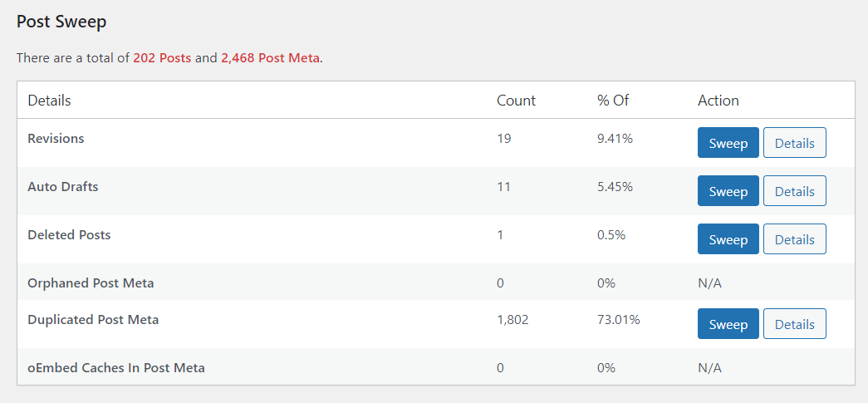Click the red "202 Posts" total
Image resolution: width=868 pixels, height=403 pixels.
(162, 58)
